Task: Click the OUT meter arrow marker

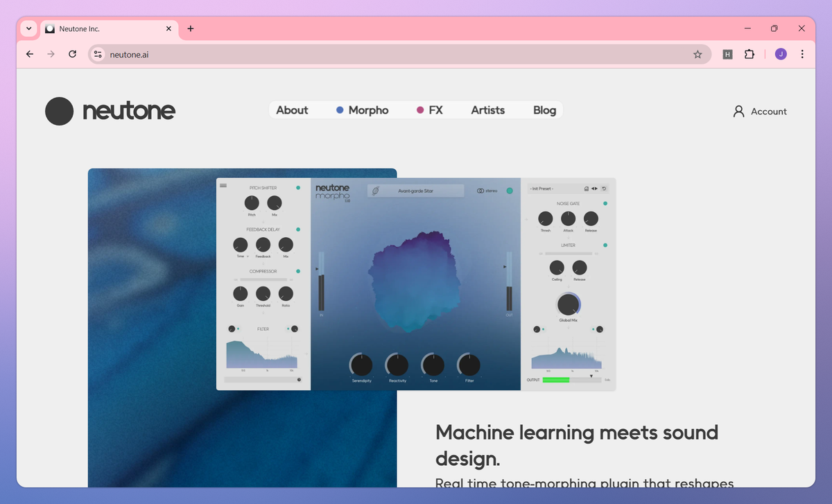Action: point(505,266)
